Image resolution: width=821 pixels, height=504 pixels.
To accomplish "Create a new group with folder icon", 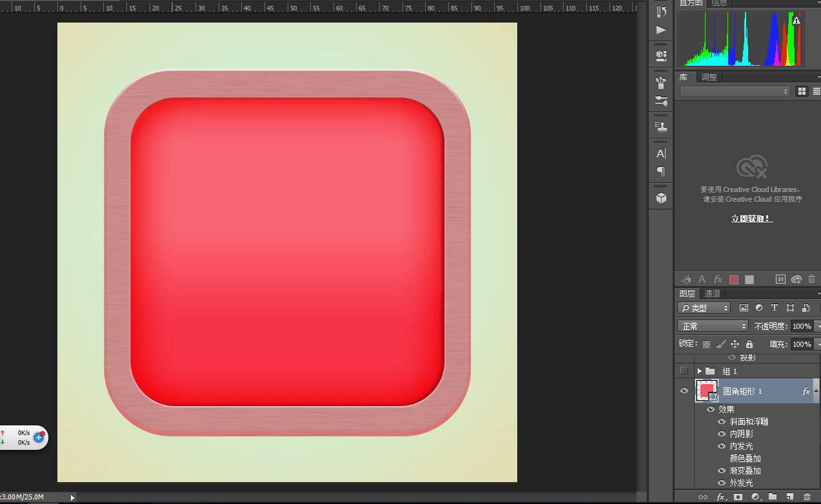I will (773, 497).
